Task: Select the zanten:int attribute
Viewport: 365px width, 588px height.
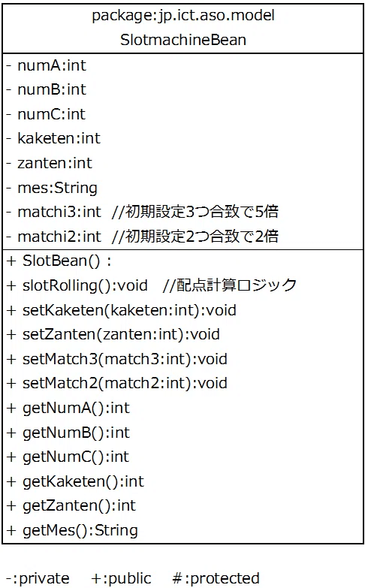Action: 49,163
